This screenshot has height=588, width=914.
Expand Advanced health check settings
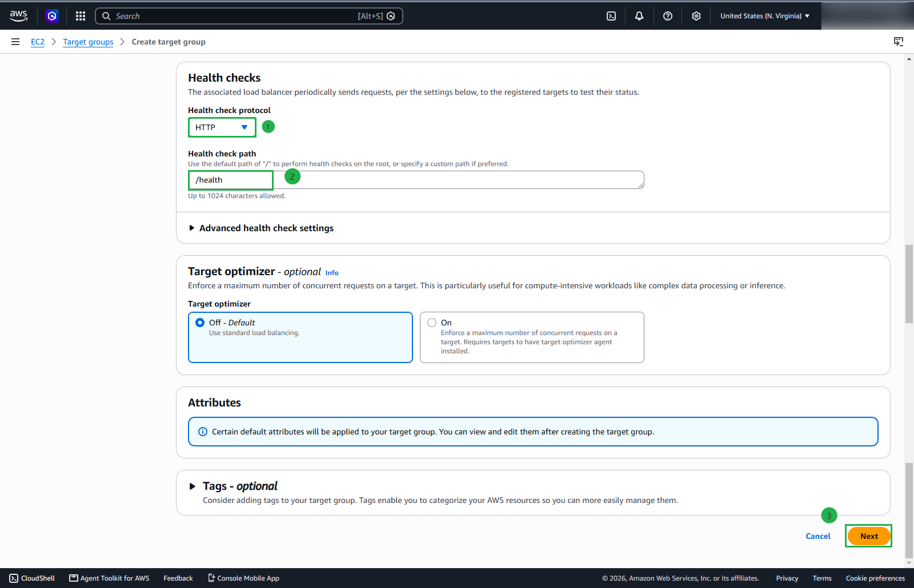click(261, 228)
